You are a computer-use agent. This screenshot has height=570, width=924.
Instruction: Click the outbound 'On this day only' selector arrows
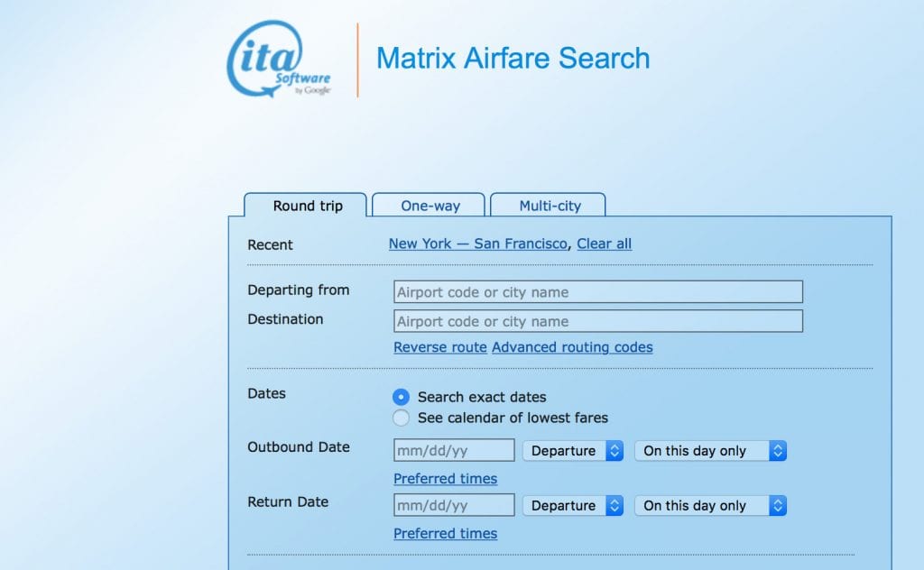tap(777, 451)
